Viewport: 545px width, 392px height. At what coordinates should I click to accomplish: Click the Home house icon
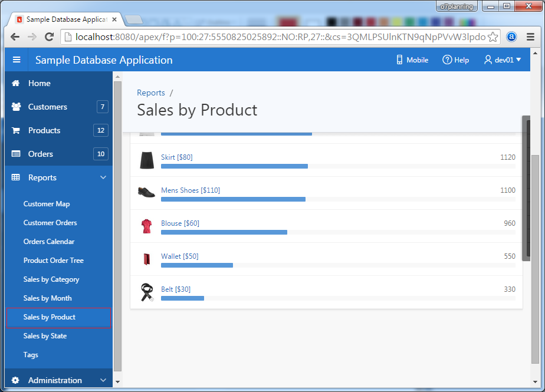16,83
